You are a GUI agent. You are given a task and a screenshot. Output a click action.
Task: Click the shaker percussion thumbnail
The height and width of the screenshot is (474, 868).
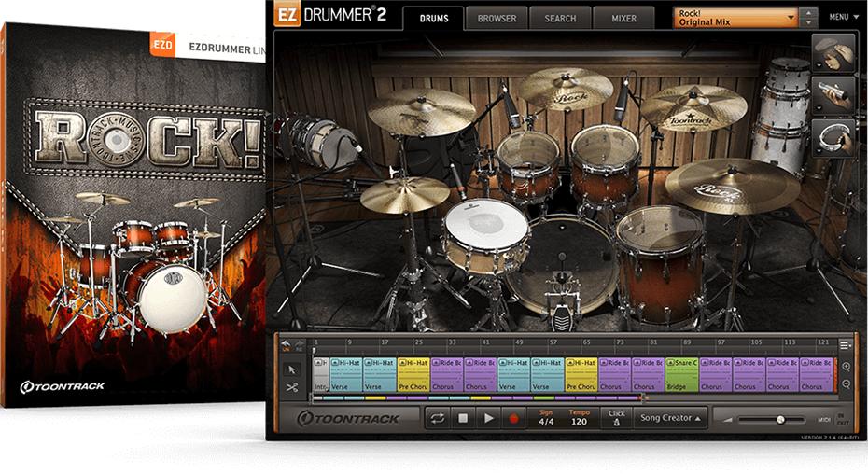click(833, 95)
